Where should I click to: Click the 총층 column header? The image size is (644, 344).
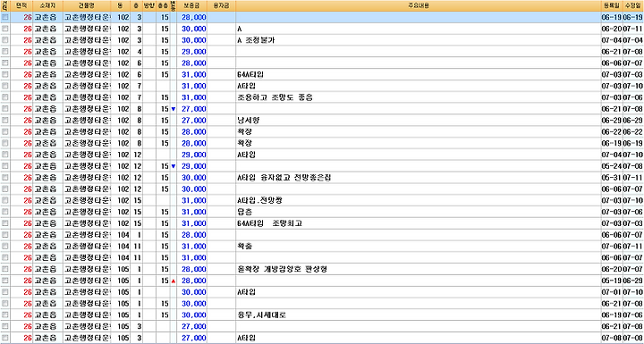[x=163, y=5]
